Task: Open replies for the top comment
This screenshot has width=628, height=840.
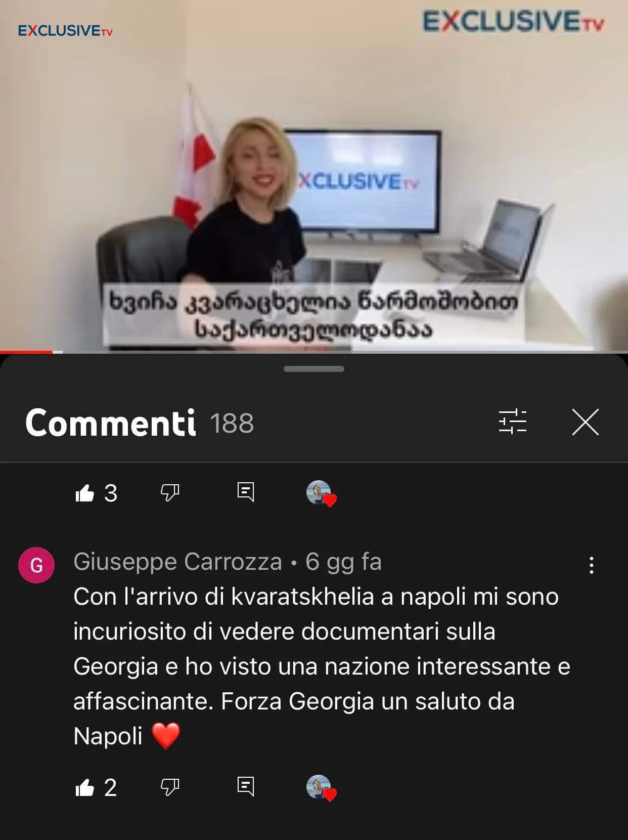Action: [x=246, y=492]
